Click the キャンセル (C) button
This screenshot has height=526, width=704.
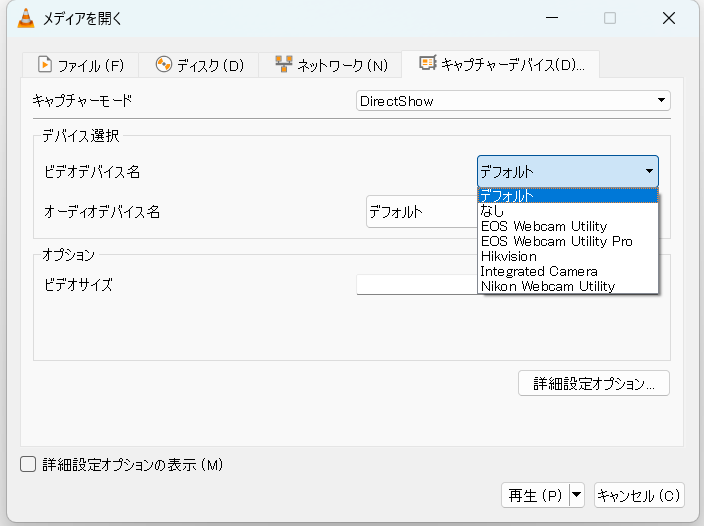[639, 495]
